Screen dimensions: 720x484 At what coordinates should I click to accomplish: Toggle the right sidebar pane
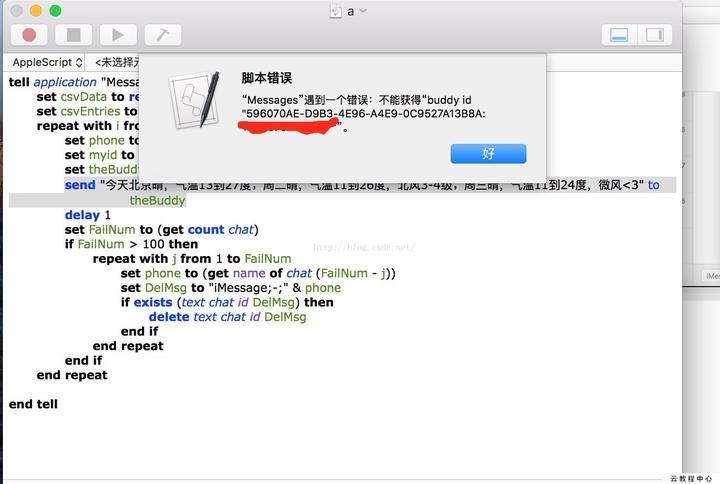point(655,35)
